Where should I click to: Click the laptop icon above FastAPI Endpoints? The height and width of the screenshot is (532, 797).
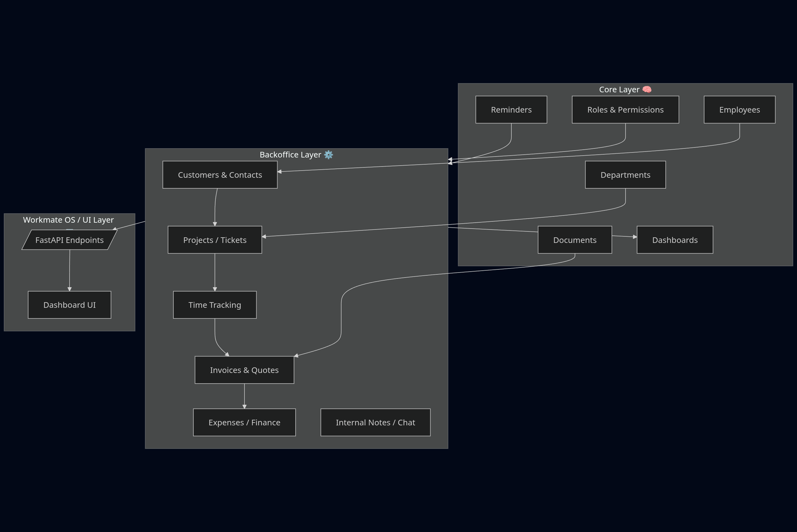69,229
